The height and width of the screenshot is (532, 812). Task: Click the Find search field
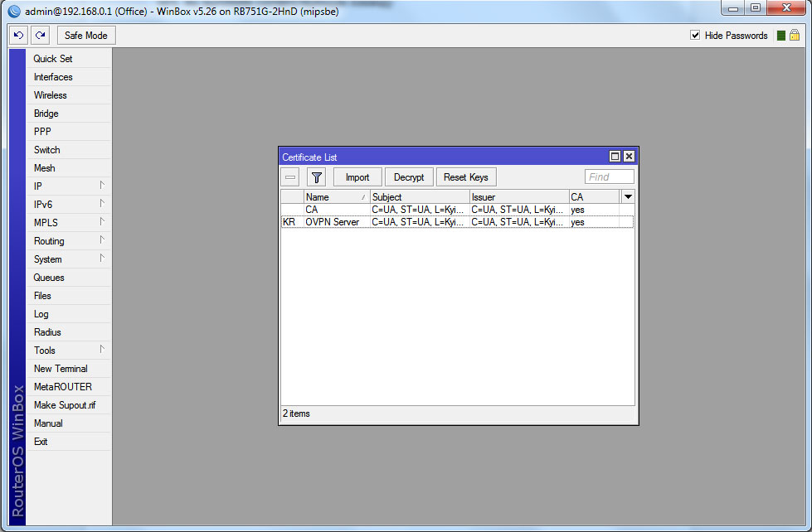click(610, 177)
